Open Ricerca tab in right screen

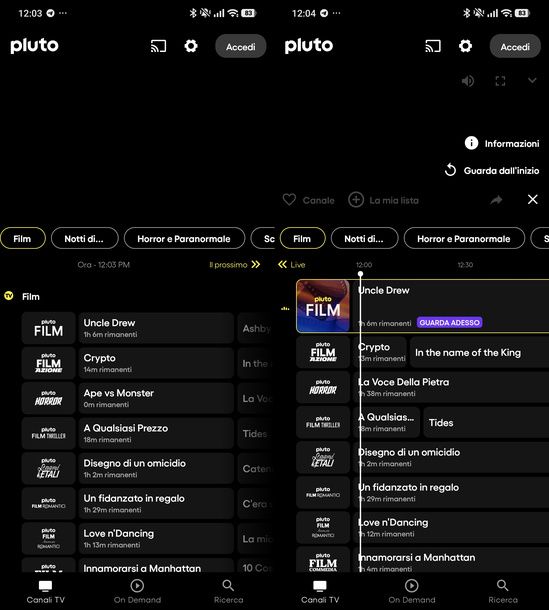503,592
